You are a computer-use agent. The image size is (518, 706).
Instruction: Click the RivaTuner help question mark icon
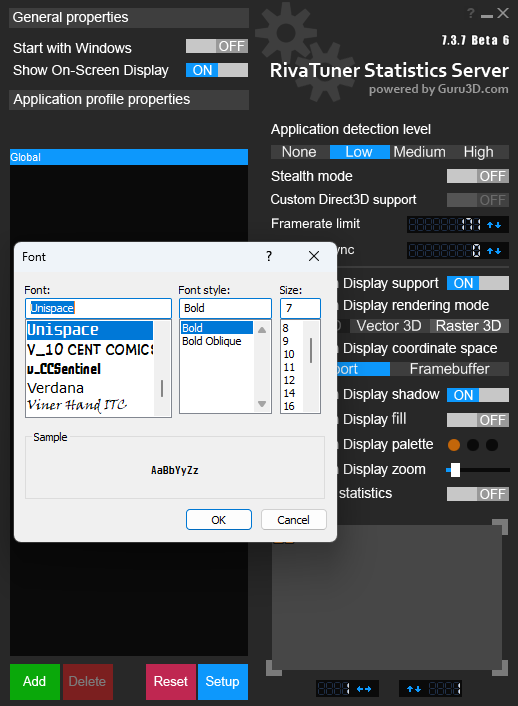(471, 14)
